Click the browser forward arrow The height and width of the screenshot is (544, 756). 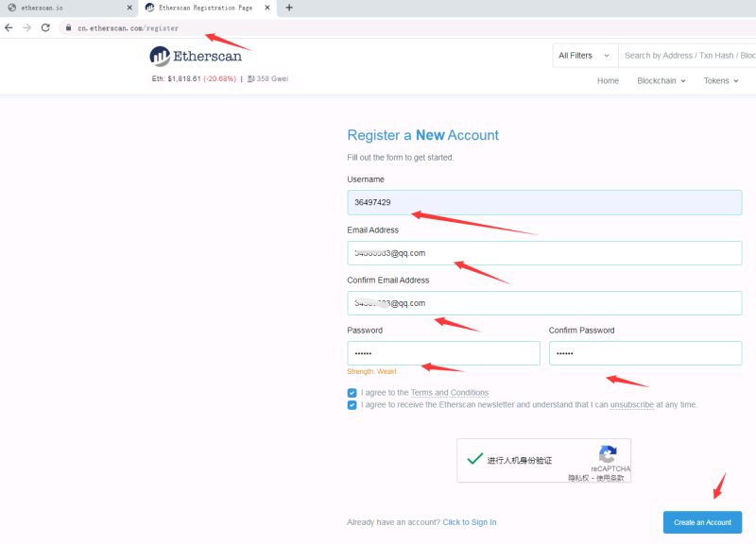[x=27, y=28]
